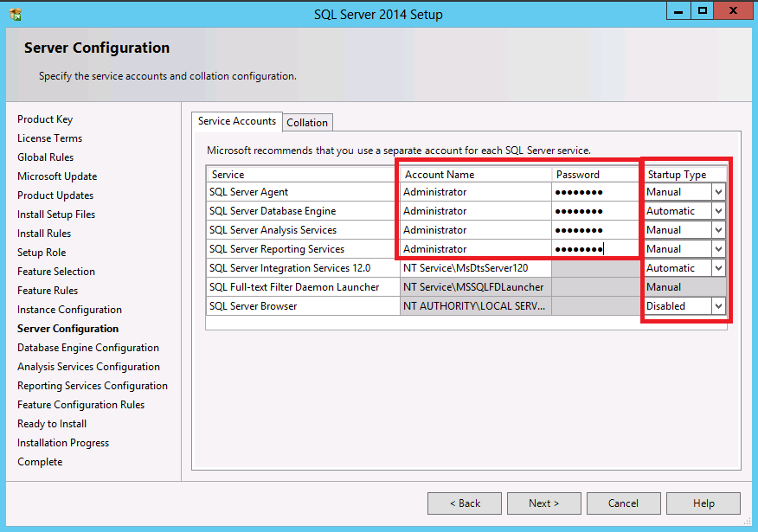The height and width of the screenshot is (532, 758).
Task: Click the Install Rules step in sidebar
Action: tap(44, 234)
